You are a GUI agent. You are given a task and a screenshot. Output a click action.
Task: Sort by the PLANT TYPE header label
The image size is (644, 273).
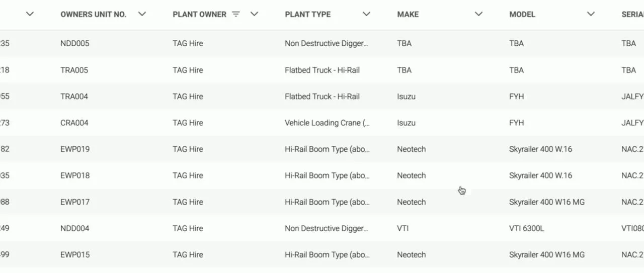307,14
